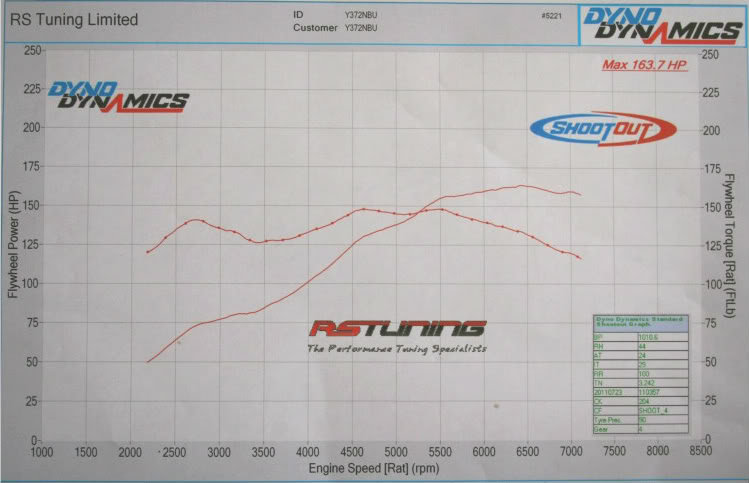Click the Flywheel Torque axis label

click(731, 247)
